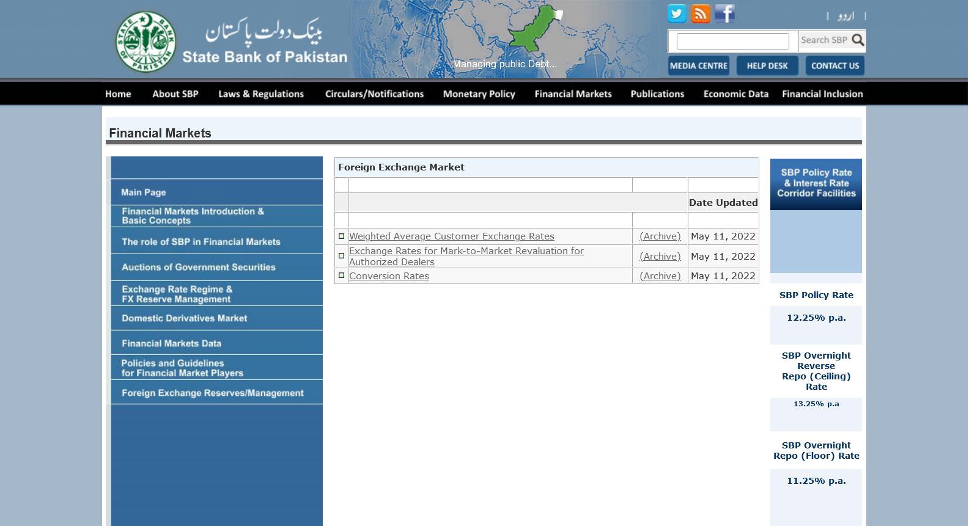Open the Media Centre button
Screen dimensions: 980x526
(698, 66)
